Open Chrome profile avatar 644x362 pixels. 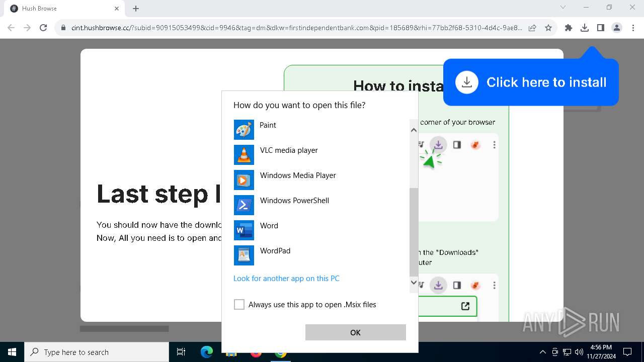[617, 28]
